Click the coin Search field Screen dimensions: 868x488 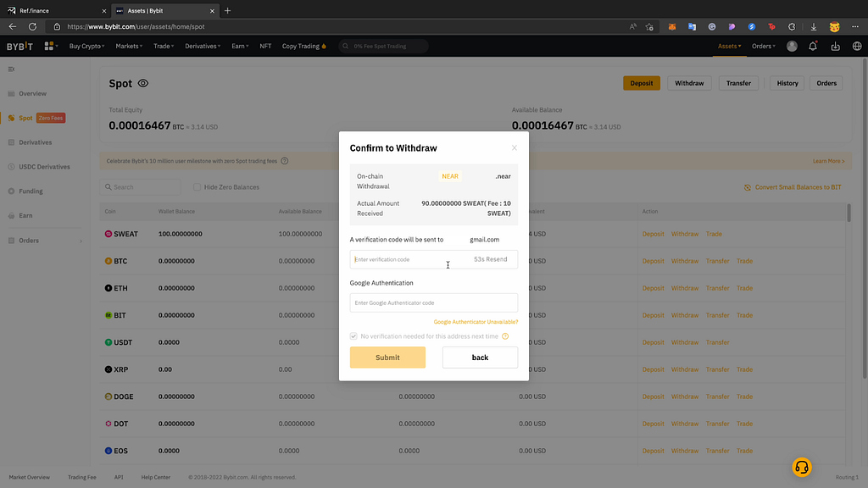coord(141,187)
